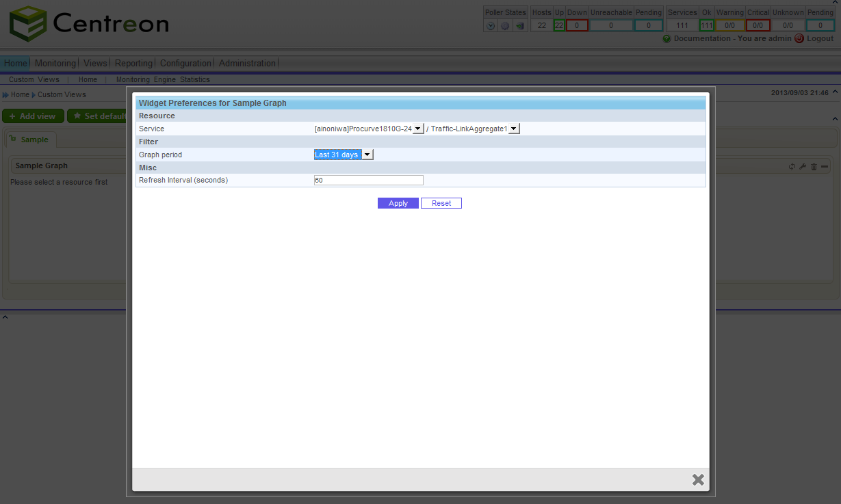The width and height of the screenshot is (841, 504).
Task: Change the Graph period from Last 31 days
Action: pyautogui.click(x=367, y=154)
